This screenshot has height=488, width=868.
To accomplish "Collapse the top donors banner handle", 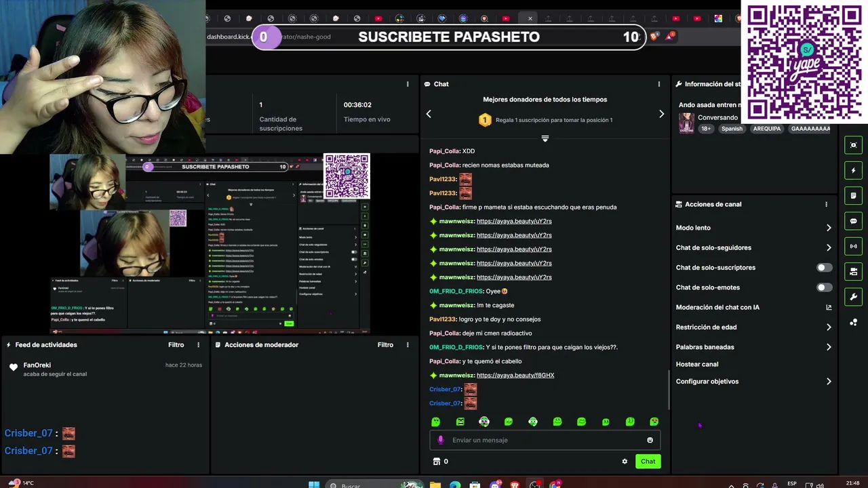I will [x=545, y=138].
